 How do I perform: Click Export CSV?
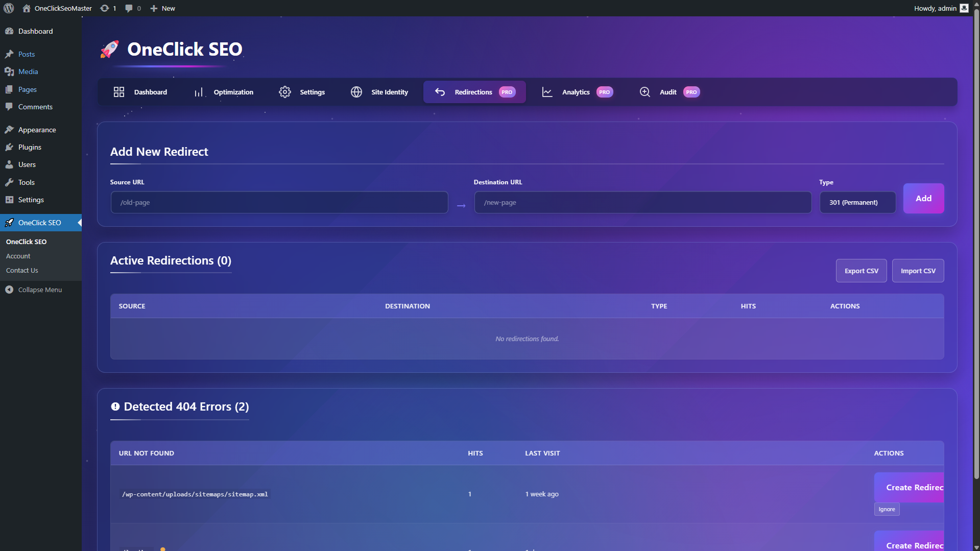(x=861, y=270)
